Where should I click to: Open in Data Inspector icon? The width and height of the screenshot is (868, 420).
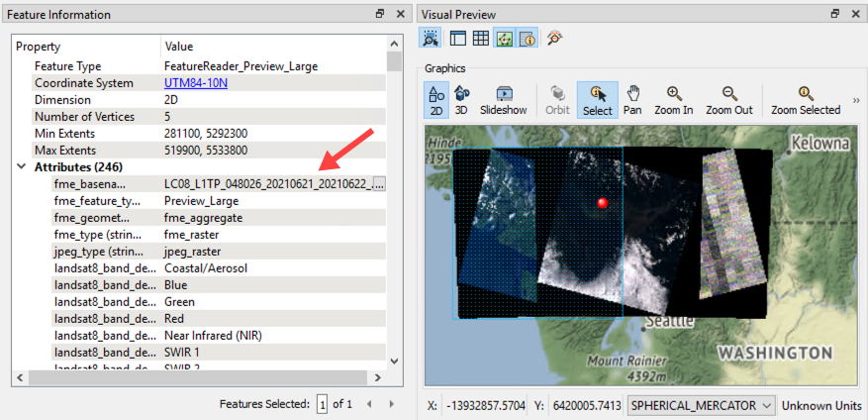554,38
